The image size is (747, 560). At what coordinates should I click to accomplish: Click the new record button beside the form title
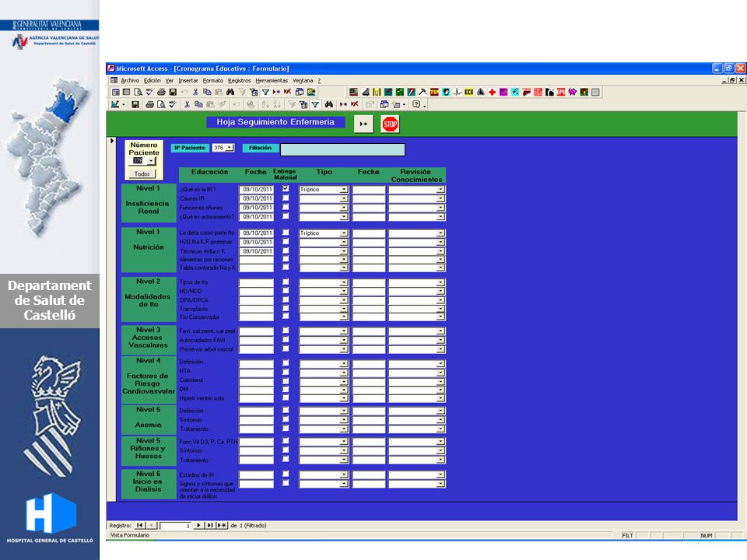tap(363, 124)
